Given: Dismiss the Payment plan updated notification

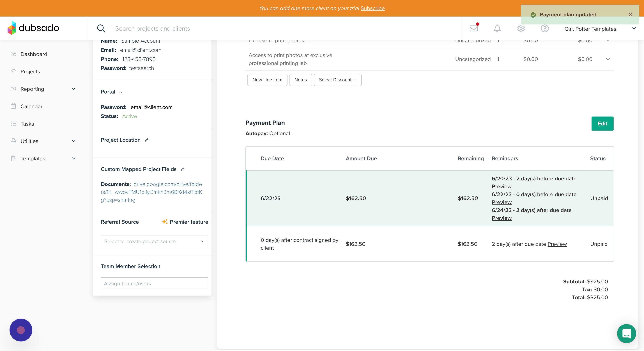Looking at the screenshot, I should (x=630, y=15).
